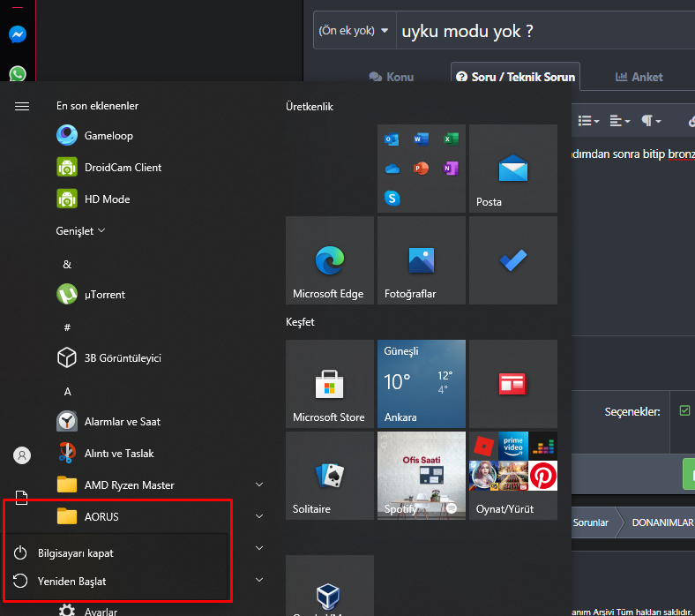Open Ayarlar settings from app list

coord(88,611)
